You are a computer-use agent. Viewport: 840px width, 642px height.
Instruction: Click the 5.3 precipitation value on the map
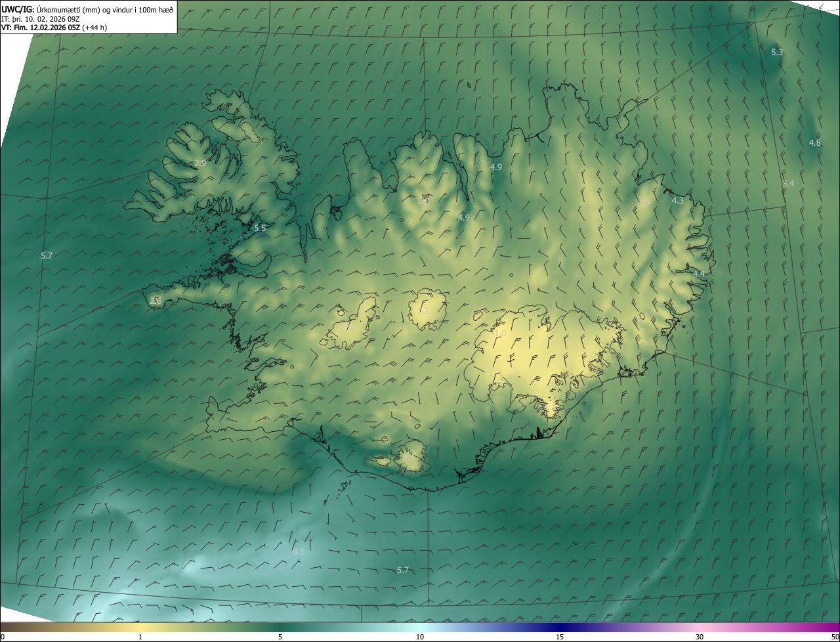(x=777, y=52)
